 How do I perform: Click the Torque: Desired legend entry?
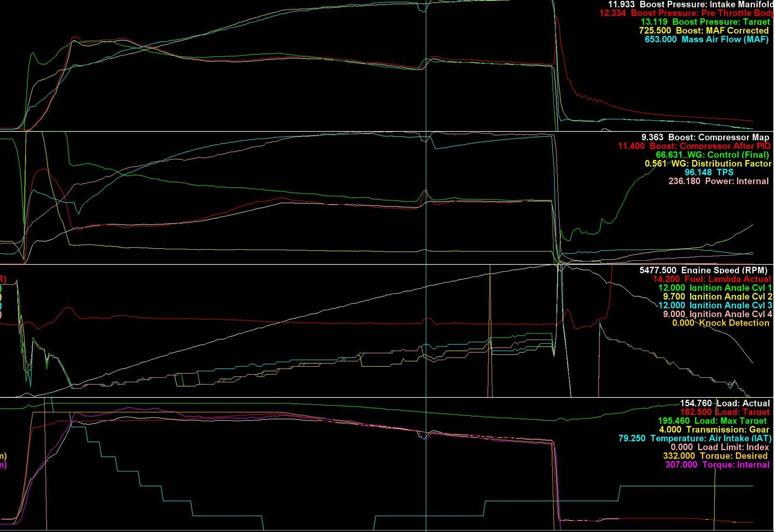pyautogui.click(x=715, y=456)
